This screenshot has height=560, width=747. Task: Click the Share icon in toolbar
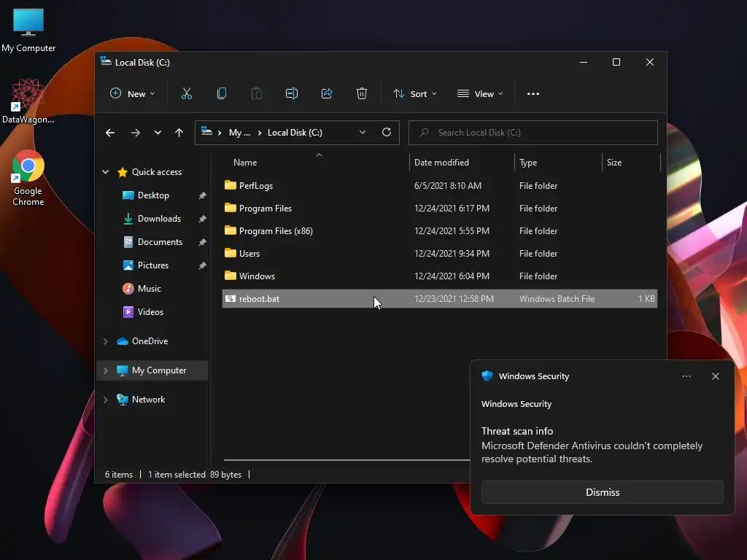coord(327,94)
